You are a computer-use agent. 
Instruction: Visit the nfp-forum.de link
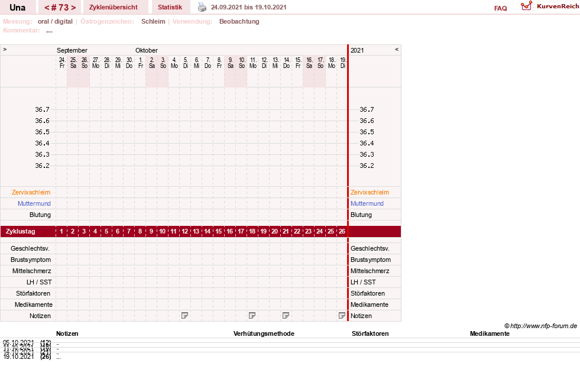tap(543, 326)
